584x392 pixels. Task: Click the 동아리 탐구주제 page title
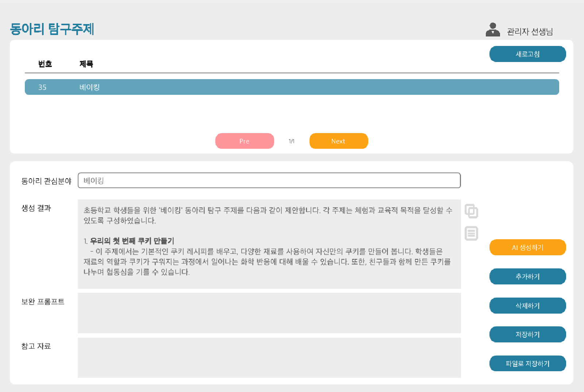pyautogui.click(x=52, y=29)
